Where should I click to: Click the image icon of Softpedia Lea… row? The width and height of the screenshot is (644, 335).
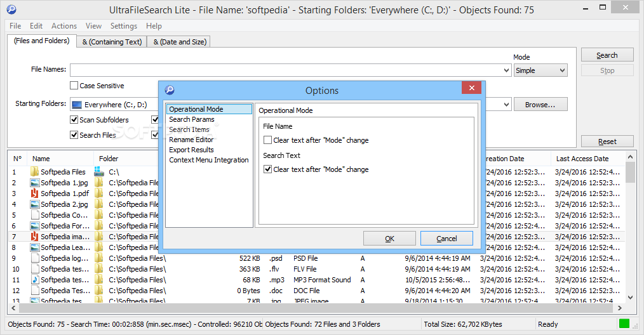[x=34, y=247]
